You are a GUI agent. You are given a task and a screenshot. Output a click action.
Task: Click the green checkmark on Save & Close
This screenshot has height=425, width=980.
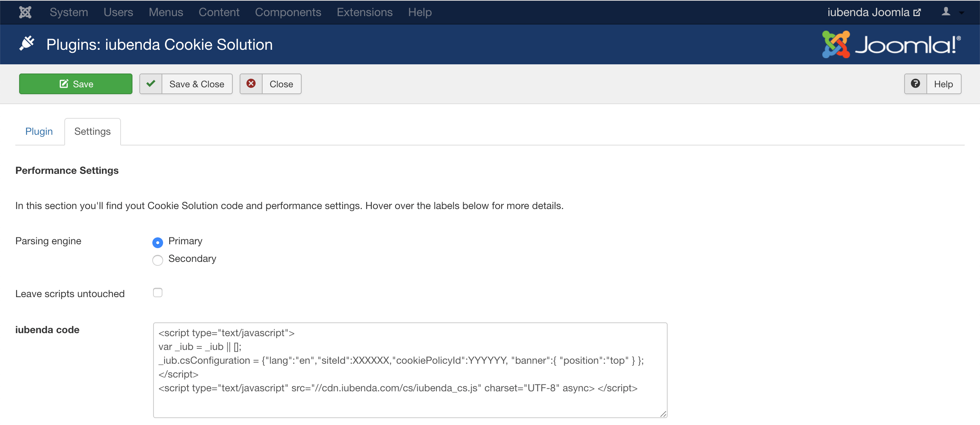tap(151, 83)
